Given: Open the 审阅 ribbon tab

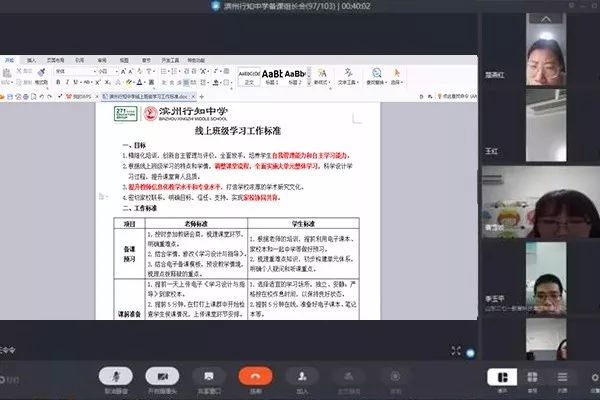Looking at the screenshot, I should coord(102,60).
